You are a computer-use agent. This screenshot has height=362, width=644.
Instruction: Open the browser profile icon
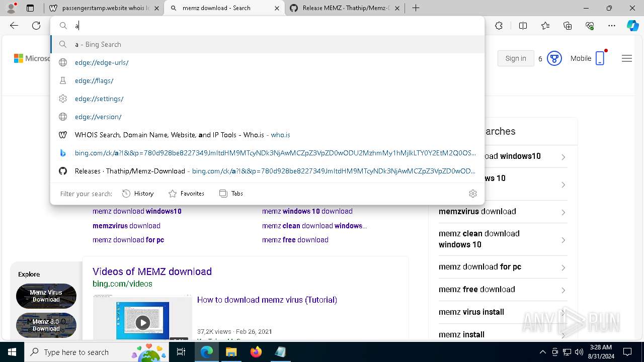tap(11, 8)
